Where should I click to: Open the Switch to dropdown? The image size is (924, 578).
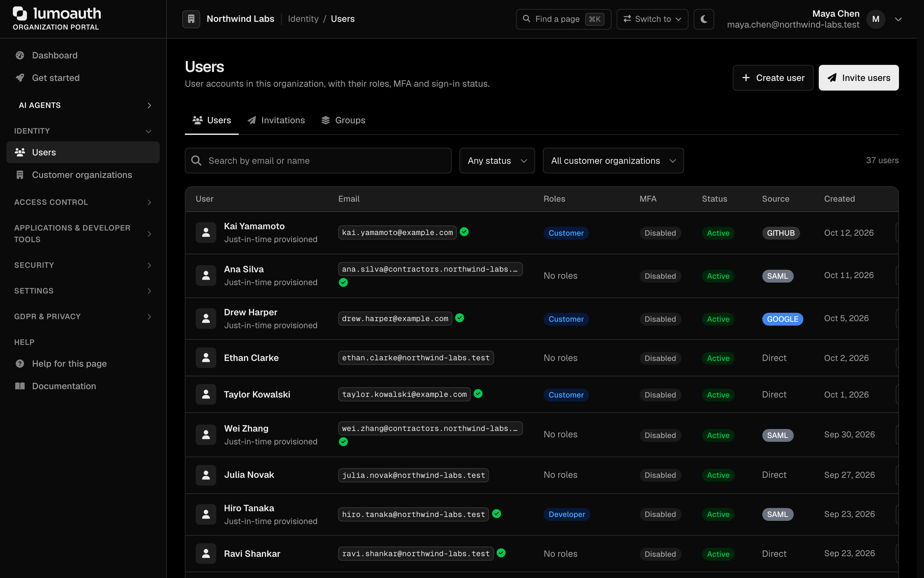click(x=652, y=19)
